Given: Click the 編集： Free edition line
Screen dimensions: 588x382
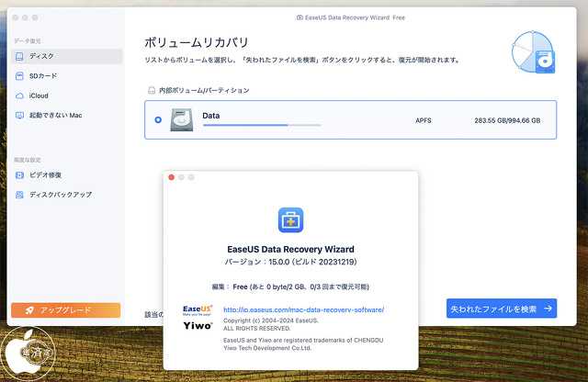Looking at the screenshot, I should (290, 286).
